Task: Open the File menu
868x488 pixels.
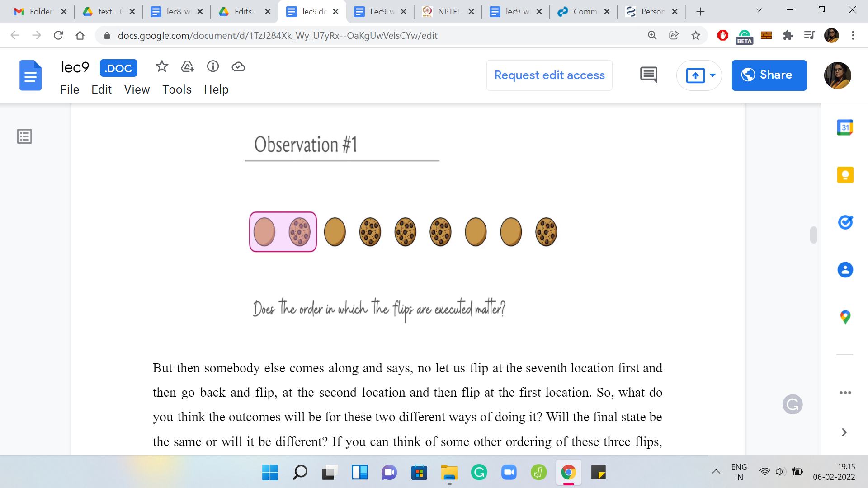Action: [x=70, y=89]
